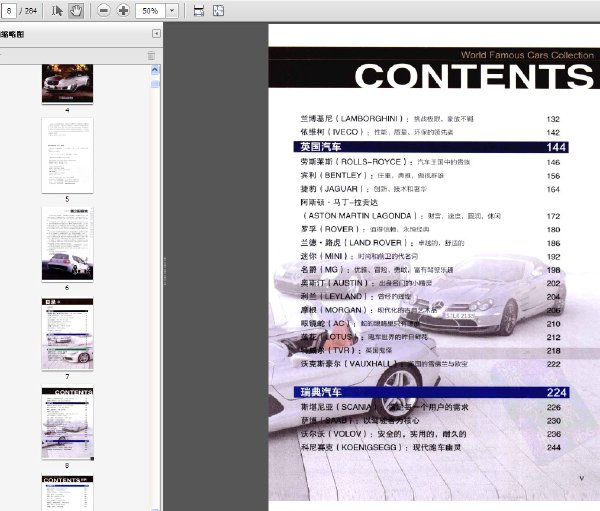Click the 阿斯顿·马丁-拉贡达 line
This screenshot has height=511, width=600.
[x=339, y=202]
